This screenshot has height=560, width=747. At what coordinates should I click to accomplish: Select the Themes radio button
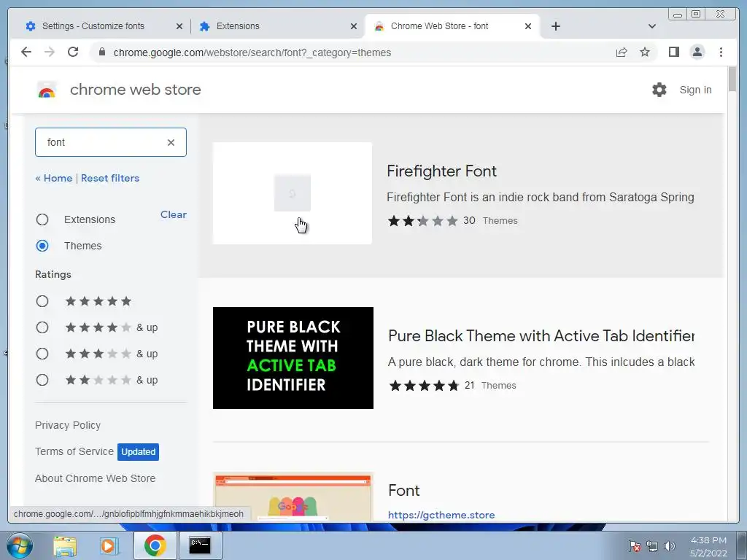click(x=42, y=246)
